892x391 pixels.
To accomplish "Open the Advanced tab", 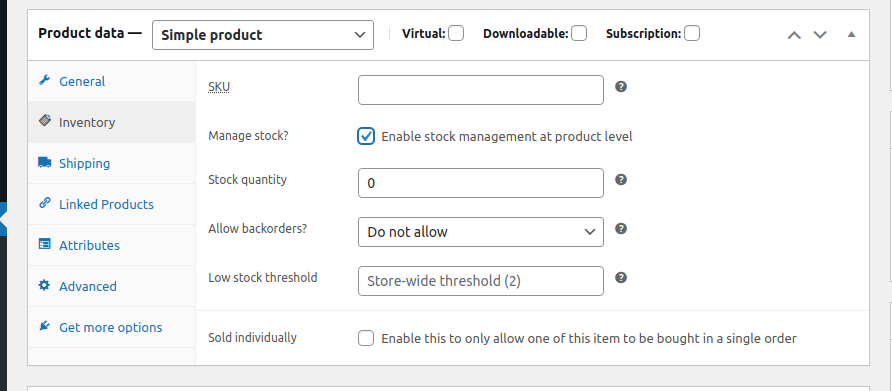I will pos(112,286).
